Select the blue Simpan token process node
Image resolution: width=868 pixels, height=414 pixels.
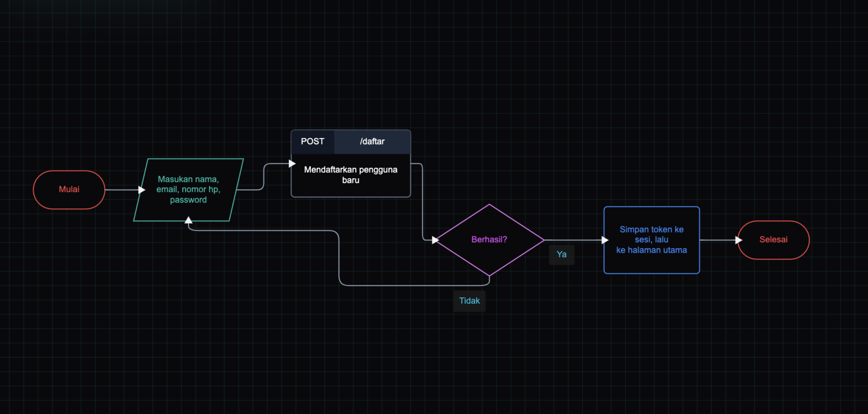(x=651, y=240)
